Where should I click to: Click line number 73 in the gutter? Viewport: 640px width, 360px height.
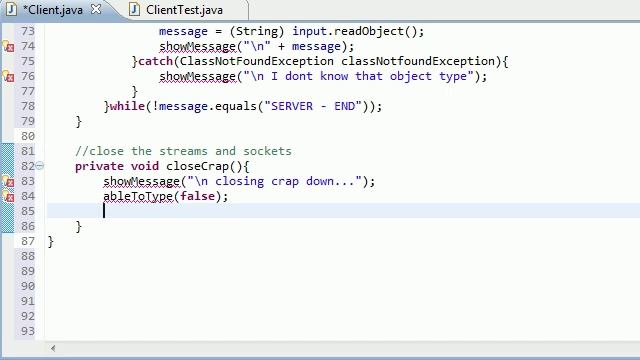[28, 31]
